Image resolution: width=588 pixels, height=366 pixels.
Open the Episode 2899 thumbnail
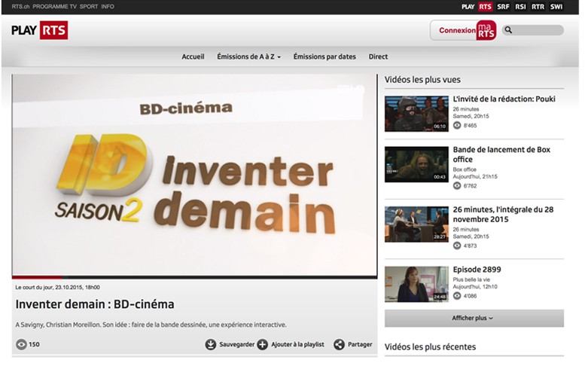(416, 284)
